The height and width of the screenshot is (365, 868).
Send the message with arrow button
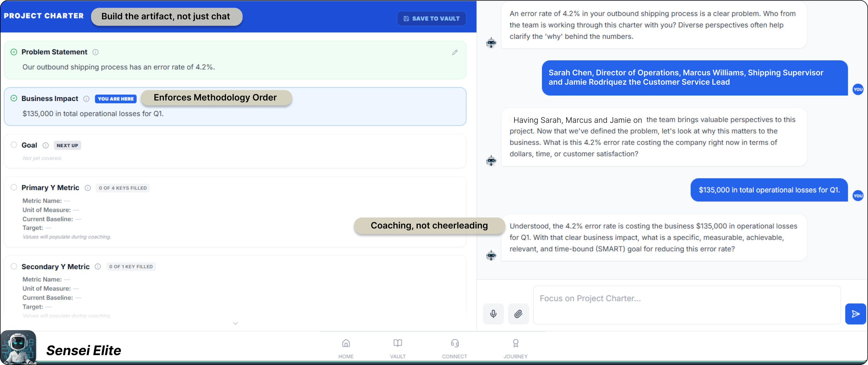point(855,314)
